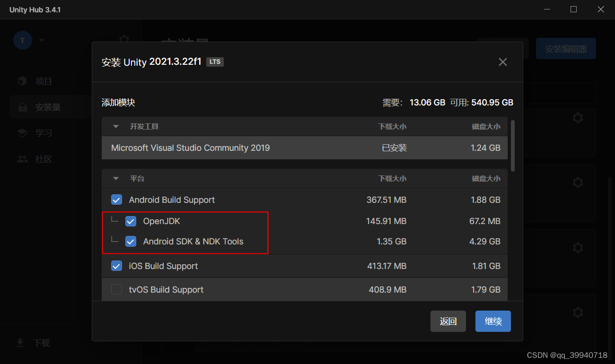
Task: Toggle the OpenJDK checkbox
Action: pyautogui.click(x=131, y=221)
